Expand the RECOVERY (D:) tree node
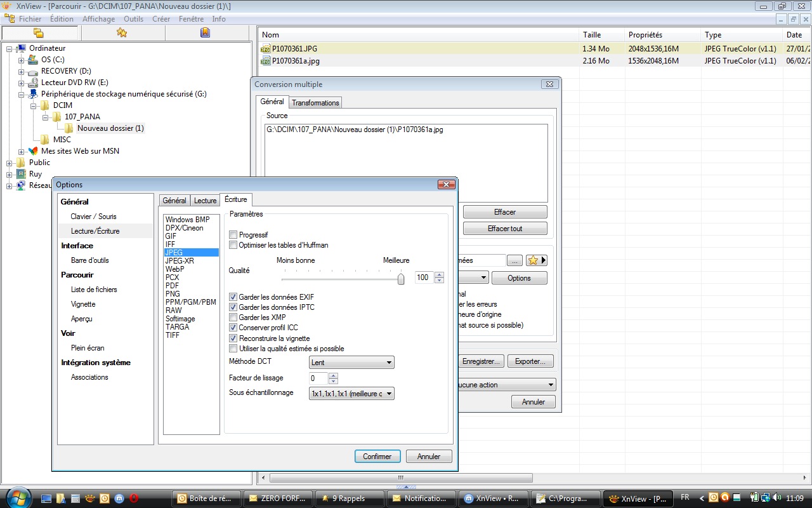Image resolution: width=812 pixels, height=508 pixels. (21, 71)
